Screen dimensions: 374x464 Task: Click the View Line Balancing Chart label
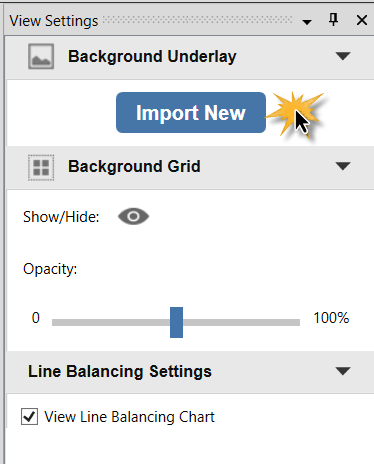[130, 417]
